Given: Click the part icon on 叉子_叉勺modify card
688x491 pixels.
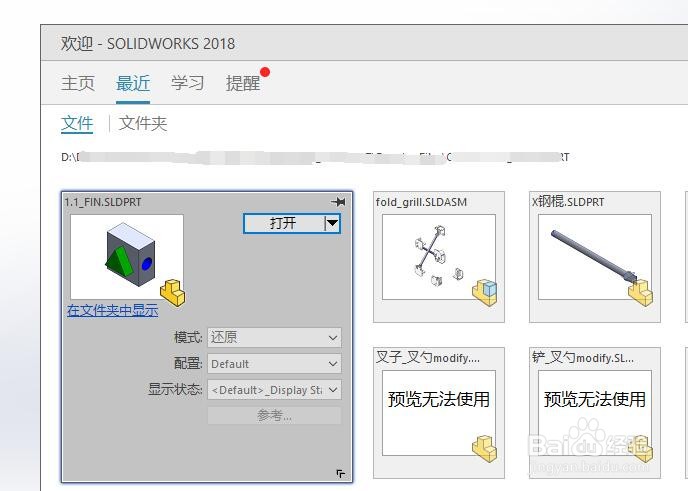Looking at the screenshot, I should [x=485, y=448].
